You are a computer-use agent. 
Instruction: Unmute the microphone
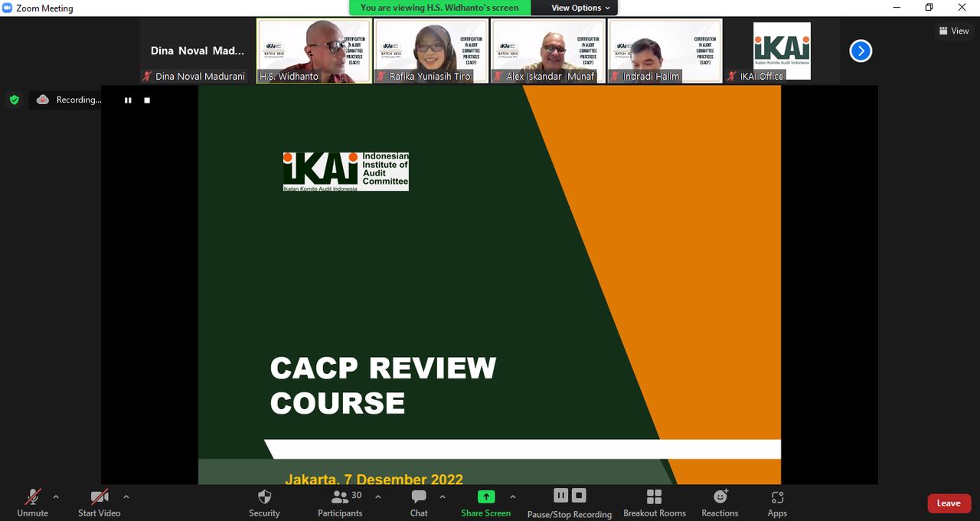(32, 503)
